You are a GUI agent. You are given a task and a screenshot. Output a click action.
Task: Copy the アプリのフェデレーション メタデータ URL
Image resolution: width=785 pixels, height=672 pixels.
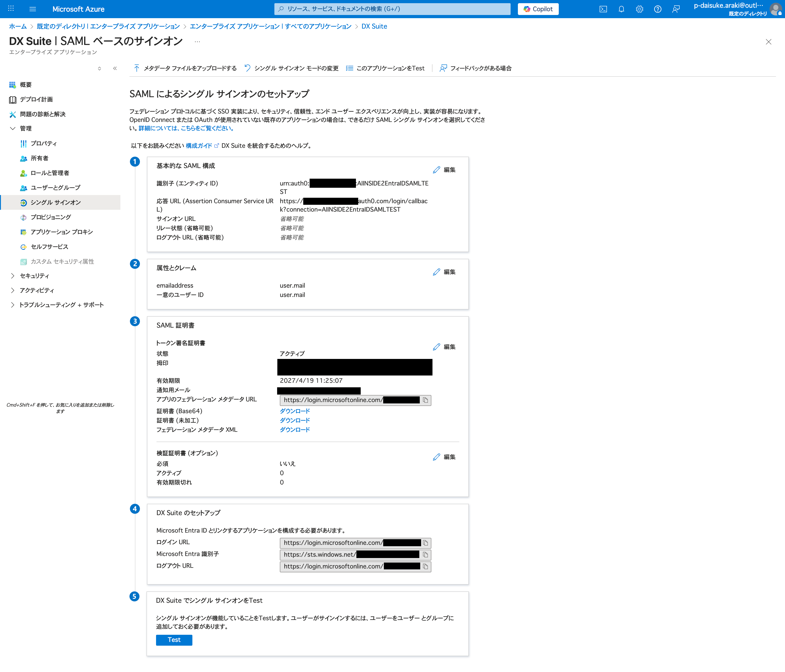(x=426, y=400)
